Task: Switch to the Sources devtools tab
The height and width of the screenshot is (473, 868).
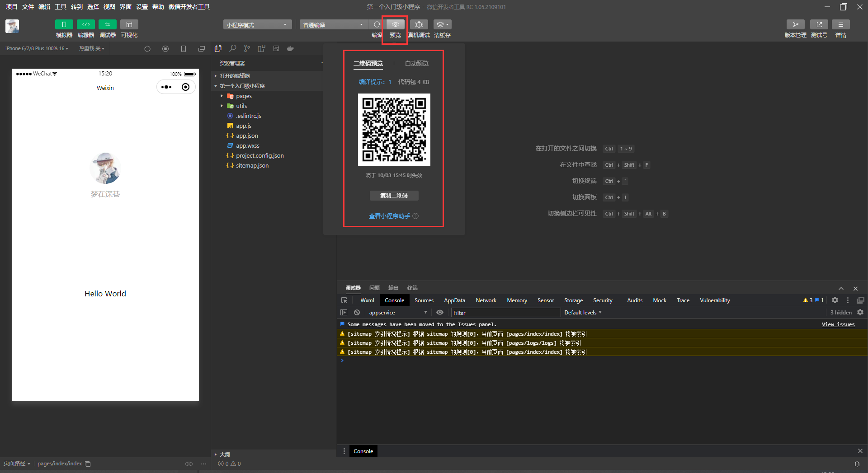Action: click(x=424, y=300)
